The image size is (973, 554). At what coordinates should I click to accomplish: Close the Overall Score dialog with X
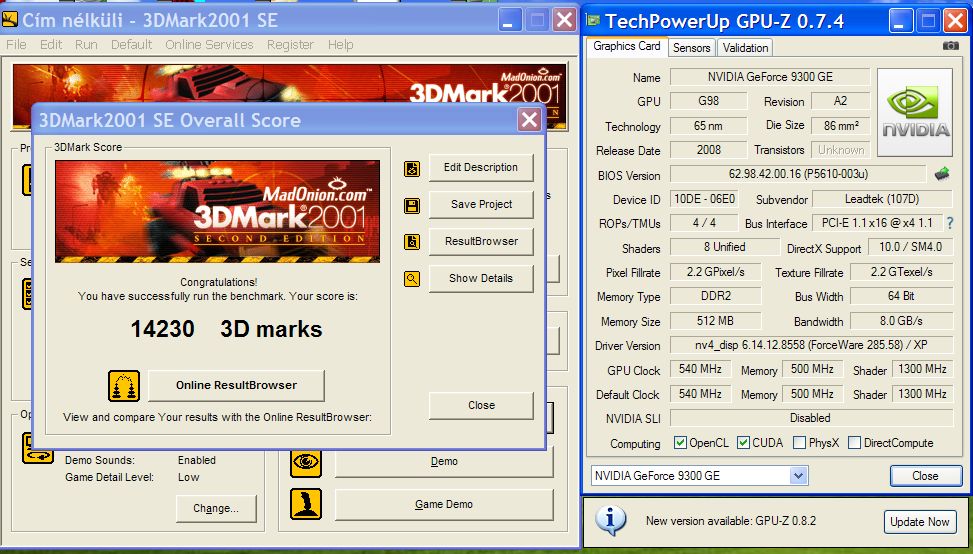pos(529,119)
